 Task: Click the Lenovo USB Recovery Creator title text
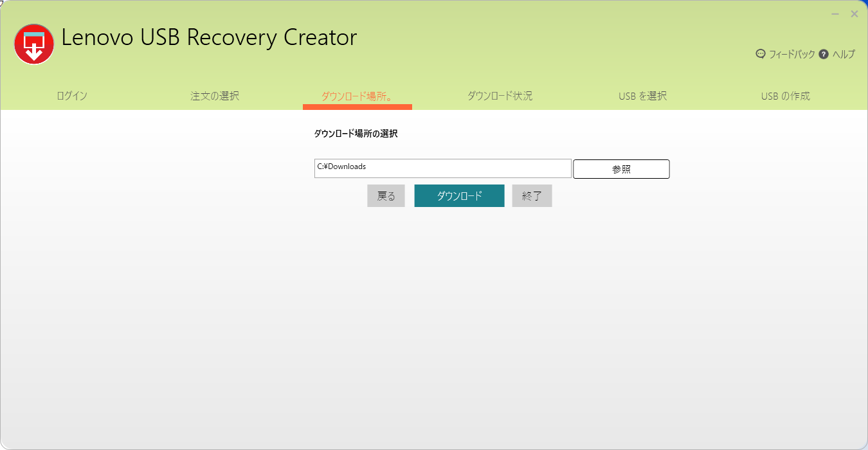point(209,38)
